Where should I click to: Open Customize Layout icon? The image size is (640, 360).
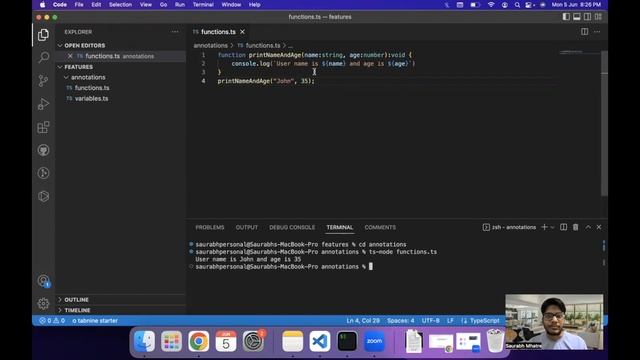pos(598,17)
